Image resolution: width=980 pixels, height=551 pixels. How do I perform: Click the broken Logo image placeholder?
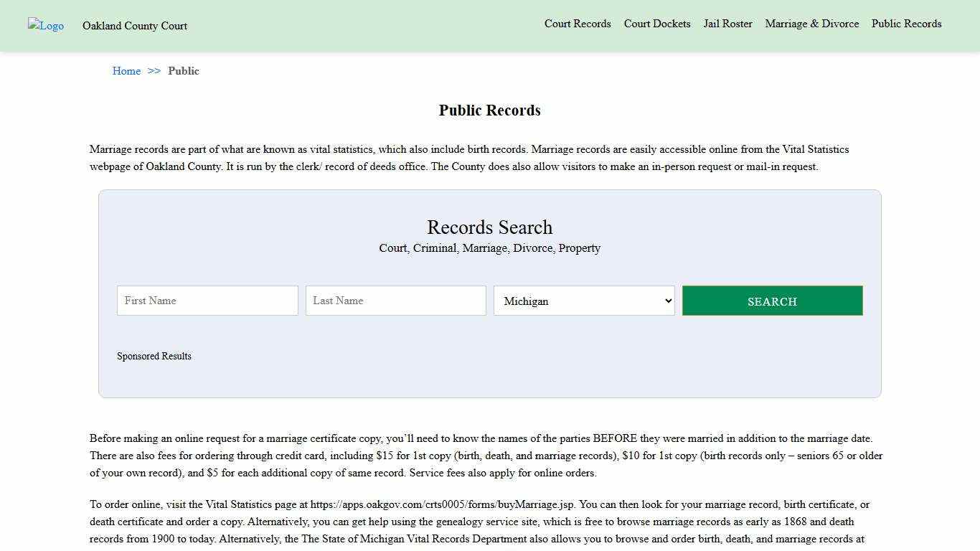click(x=45, y=25)
